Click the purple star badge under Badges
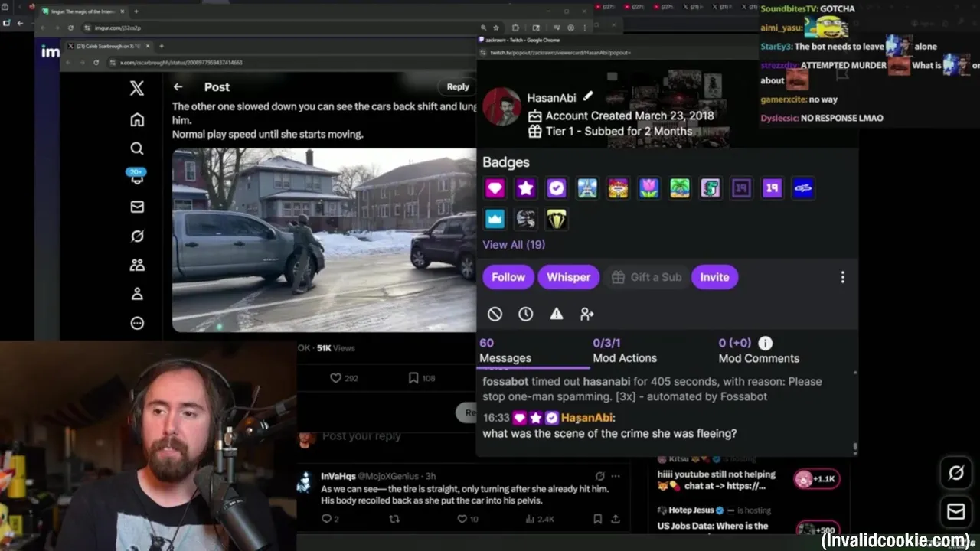 tap(525, 188)
